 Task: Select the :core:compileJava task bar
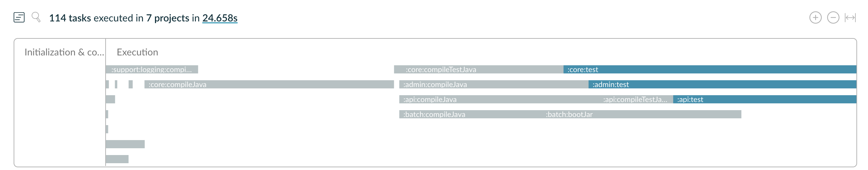point(269,84)
